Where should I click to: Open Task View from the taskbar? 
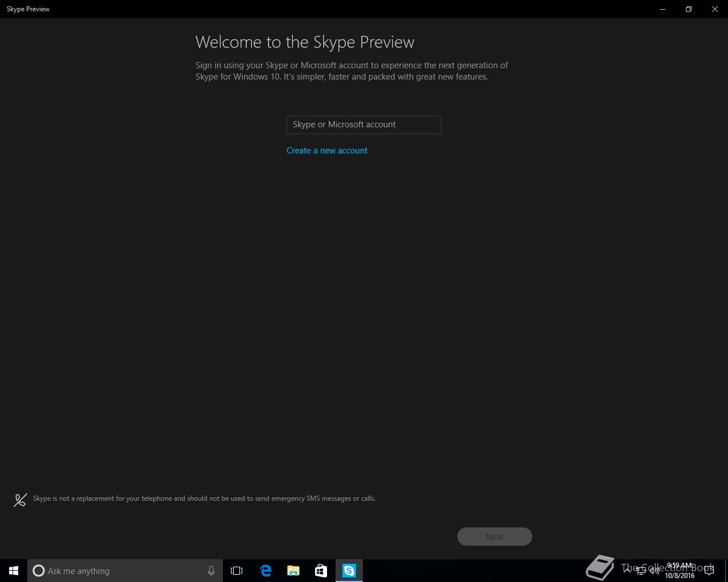(237, 571)
